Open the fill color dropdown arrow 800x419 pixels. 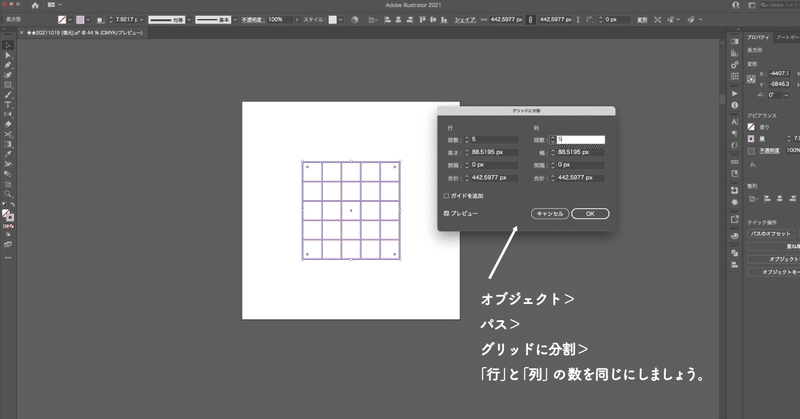click(x=70, y=20)
